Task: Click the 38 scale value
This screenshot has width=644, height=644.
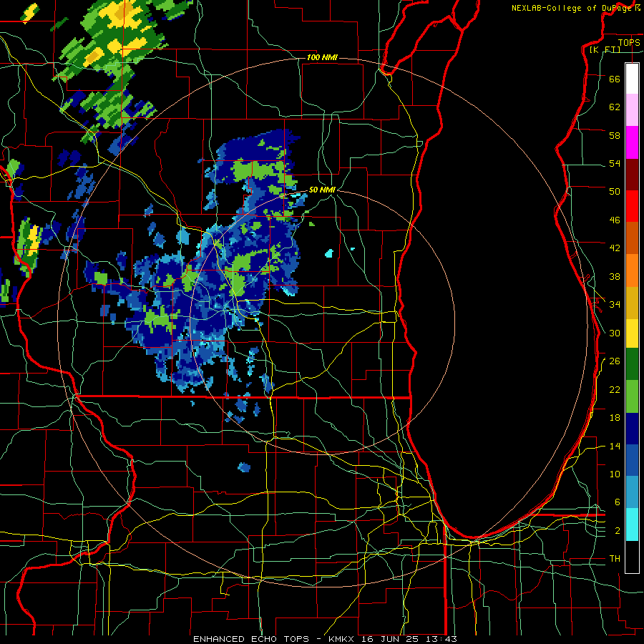Action: pos(615,277)
